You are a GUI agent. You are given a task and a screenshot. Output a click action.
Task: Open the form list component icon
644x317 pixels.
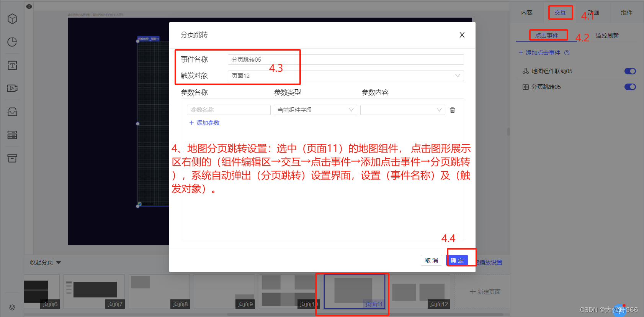tap(12, 135)
